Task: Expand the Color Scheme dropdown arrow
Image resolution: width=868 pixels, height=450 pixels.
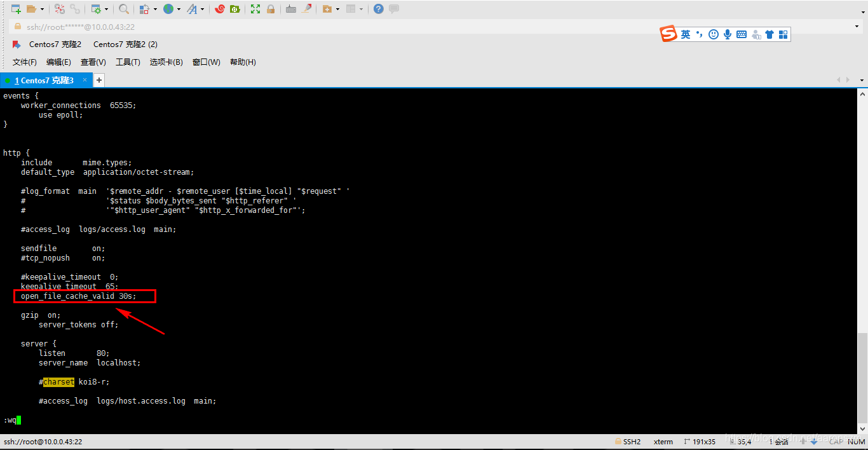Action: 155,9
